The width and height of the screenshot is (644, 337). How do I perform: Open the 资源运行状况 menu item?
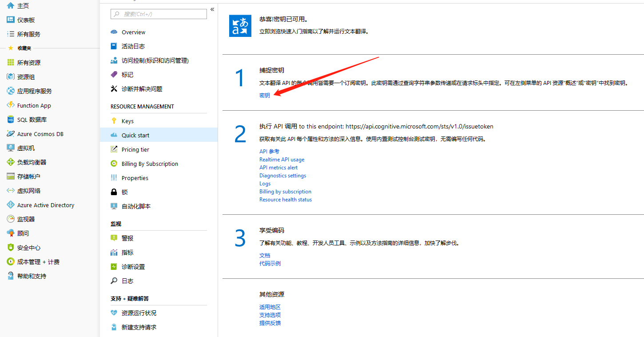click(159, 313)
